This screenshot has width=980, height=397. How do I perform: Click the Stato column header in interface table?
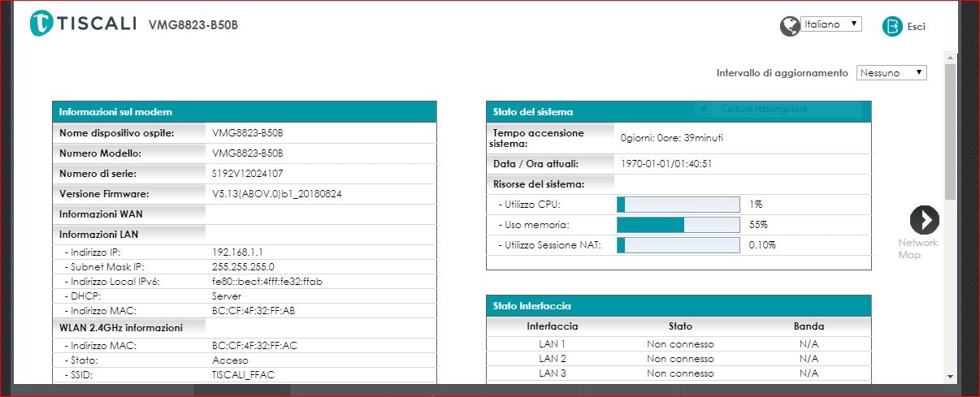680,326
